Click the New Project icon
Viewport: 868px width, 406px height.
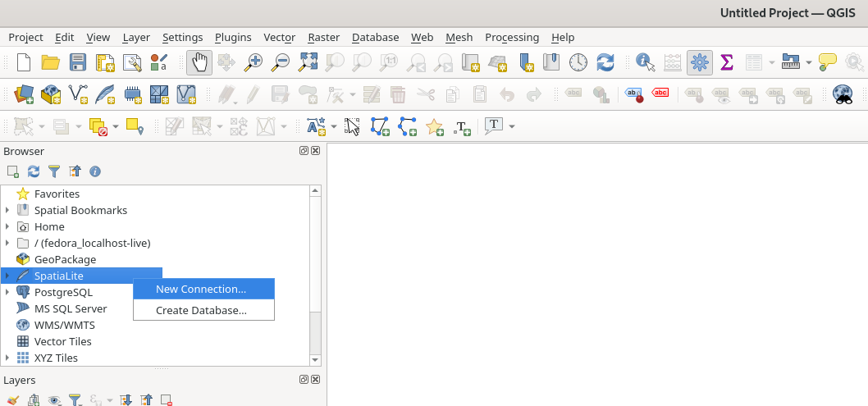pos(23,62)
